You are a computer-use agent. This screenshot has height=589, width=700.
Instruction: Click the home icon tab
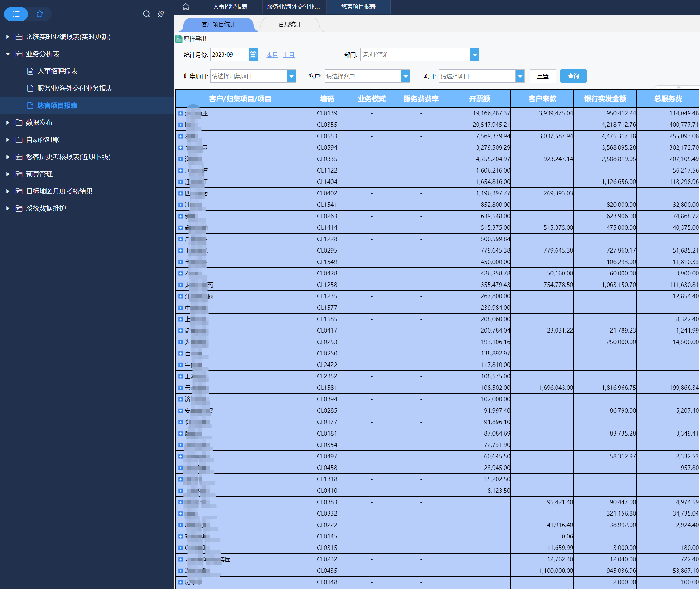tap(186, 7)
